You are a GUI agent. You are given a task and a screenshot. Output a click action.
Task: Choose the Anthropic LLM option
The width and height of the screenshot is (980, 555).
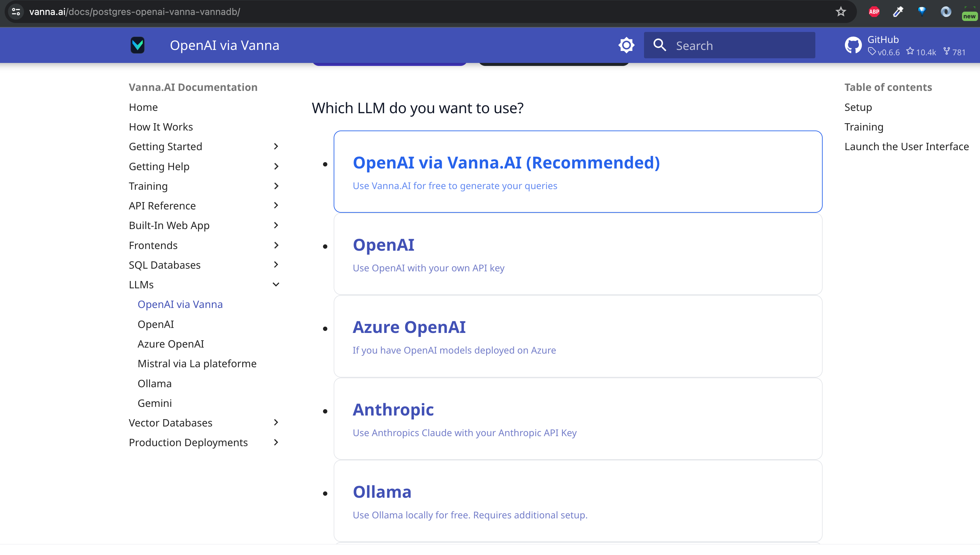[x=393, y=410]
